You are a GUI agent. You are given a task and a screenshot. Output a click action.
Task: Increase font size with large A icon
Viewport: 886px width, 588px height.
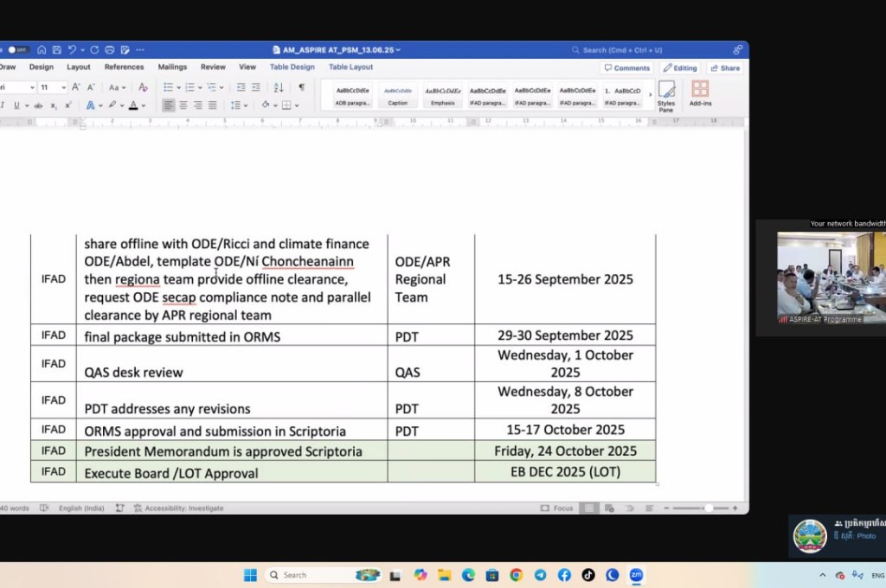click(x=76, y=87)
